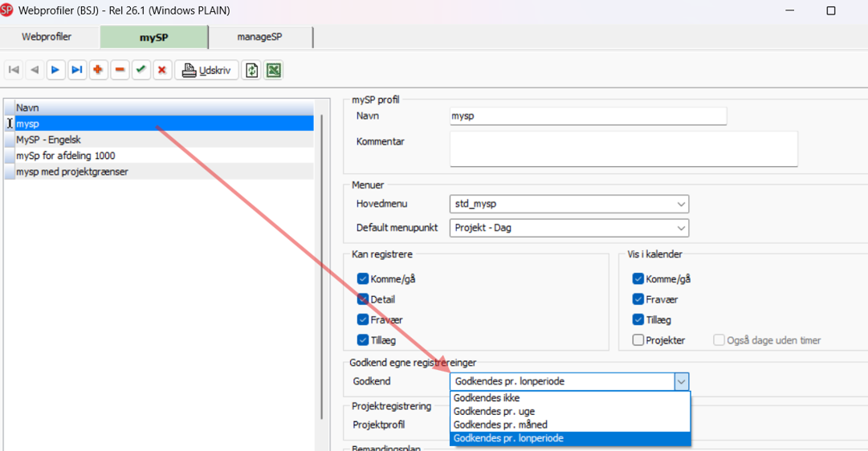
Task: Check 'Også dage uden timer' checkbox
Action: pyautogui.click(x=719, y=340)
